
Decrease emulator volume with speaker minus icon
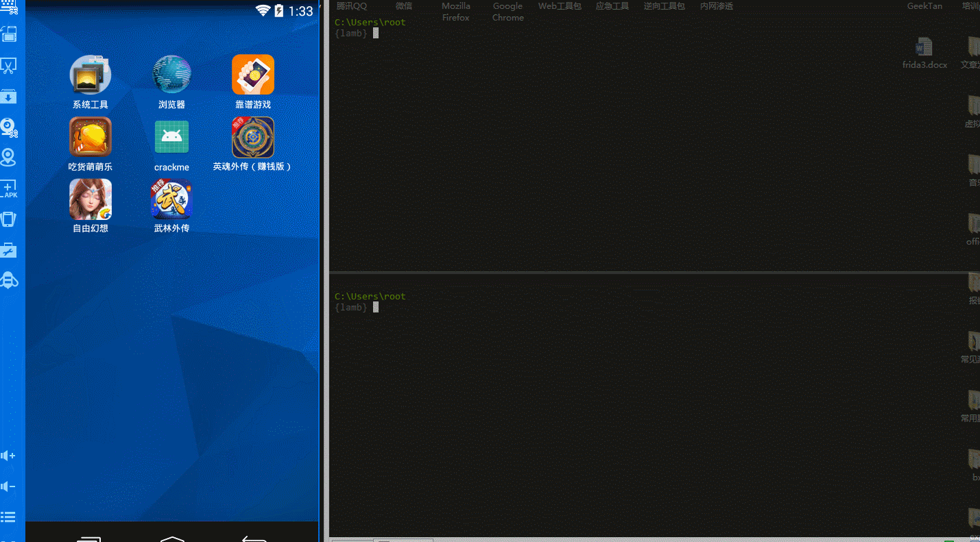pyautogui.click(x=9, y=486)
